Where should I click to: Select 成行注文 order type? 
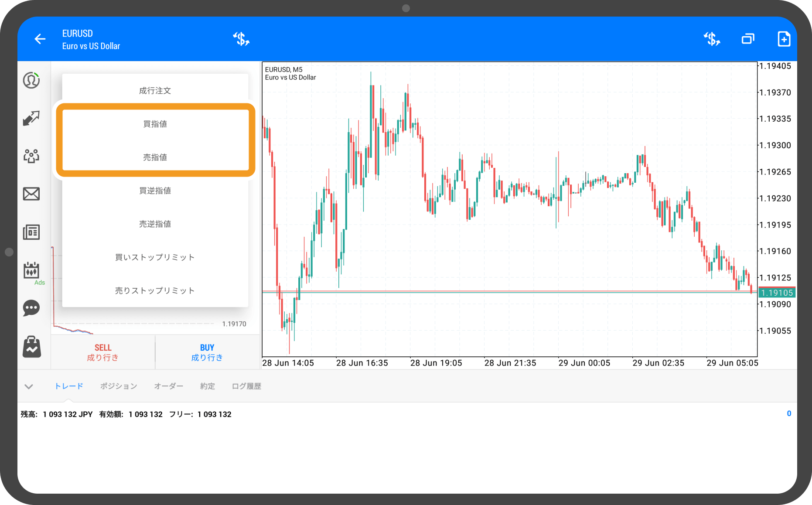coord(155,91)
